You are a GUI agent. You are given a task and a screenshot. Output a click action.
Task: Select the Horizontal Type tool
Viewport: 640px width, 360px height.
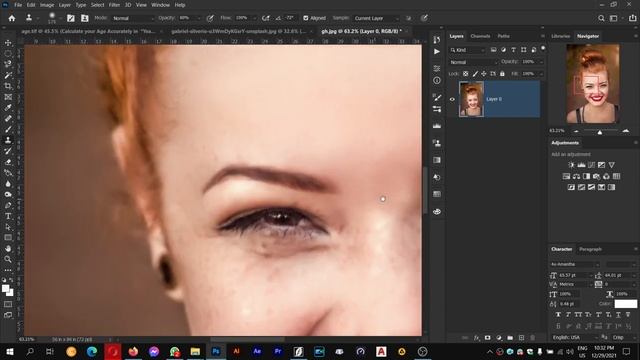point(8,216)
